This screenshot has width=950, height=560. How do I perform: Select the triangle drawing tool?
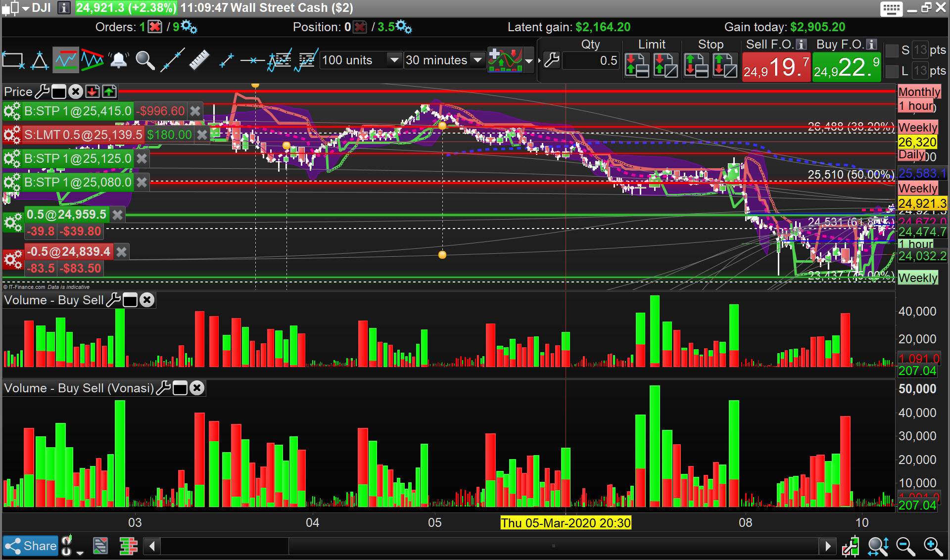(39, 60)
